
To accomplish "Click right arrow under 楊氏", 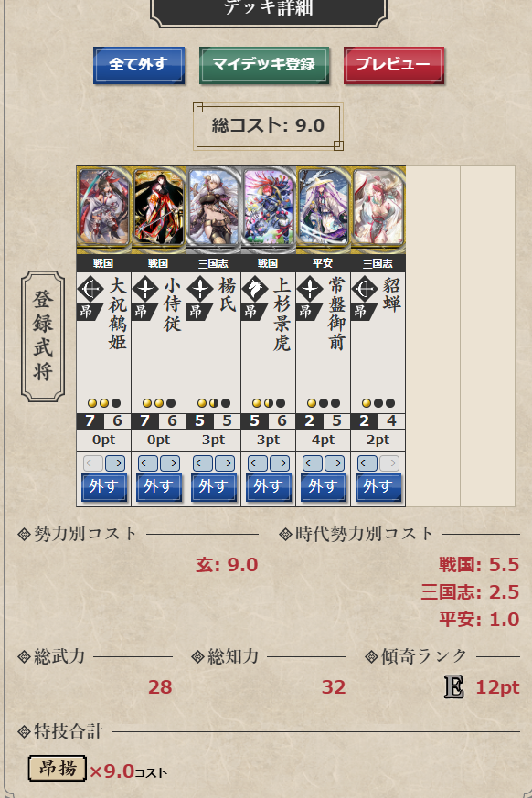I will [x=225, y=463].
